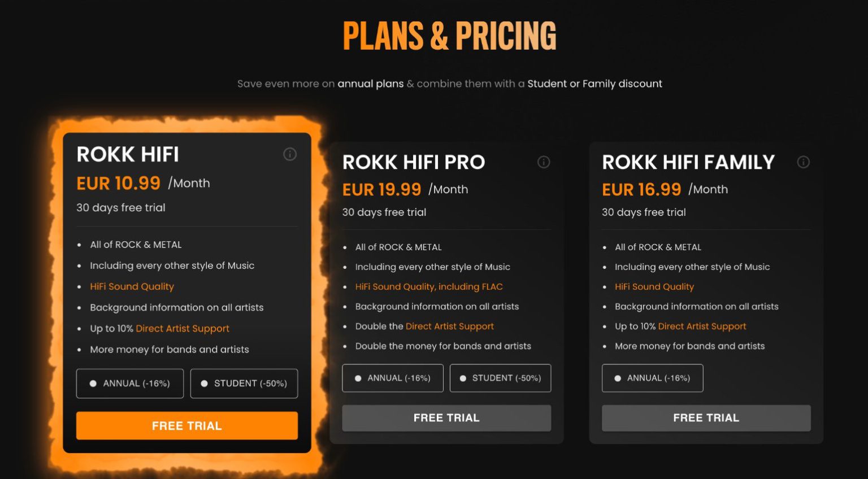Begin the ROKK HIFI FAMILY free trial
868x479 pixels.
(x=706, y=418)
